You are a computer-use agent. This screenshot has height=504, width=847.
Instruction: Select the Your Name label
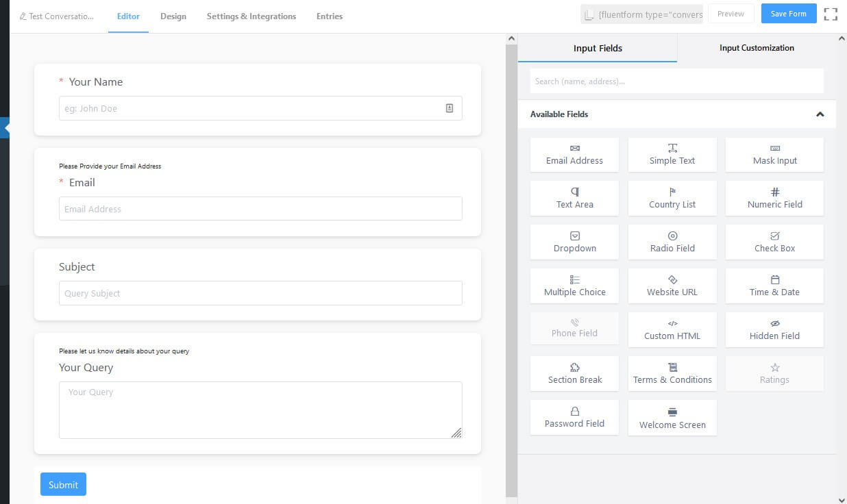coord(96,81)
